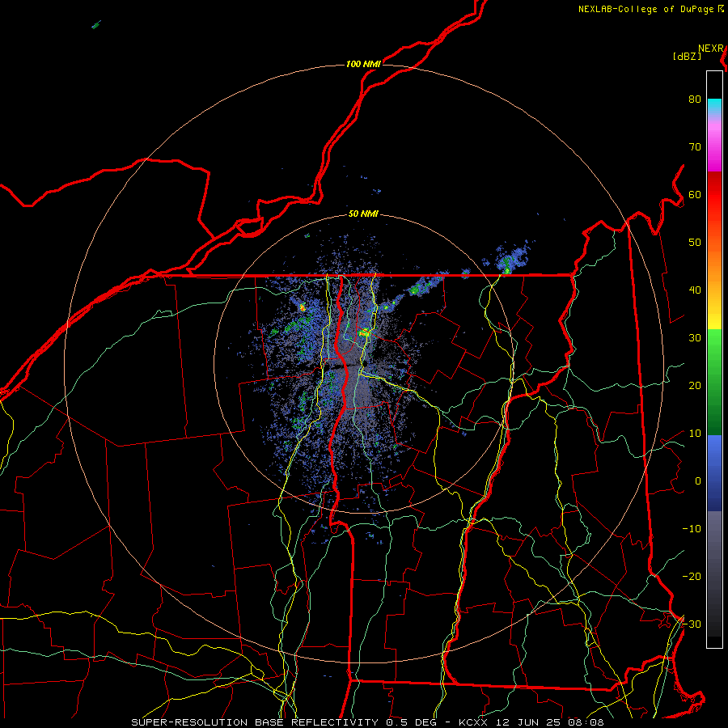This screenshot has width=728, height=728.
Task: Click the 50 value on the dBZ scale
Action: click(695, 243)
